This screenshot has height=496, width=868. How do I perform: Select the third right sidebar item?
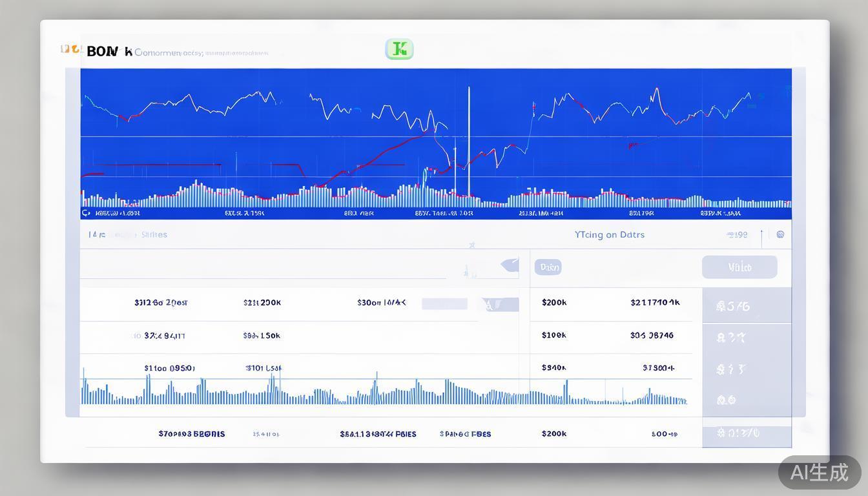tap(731, 369)
